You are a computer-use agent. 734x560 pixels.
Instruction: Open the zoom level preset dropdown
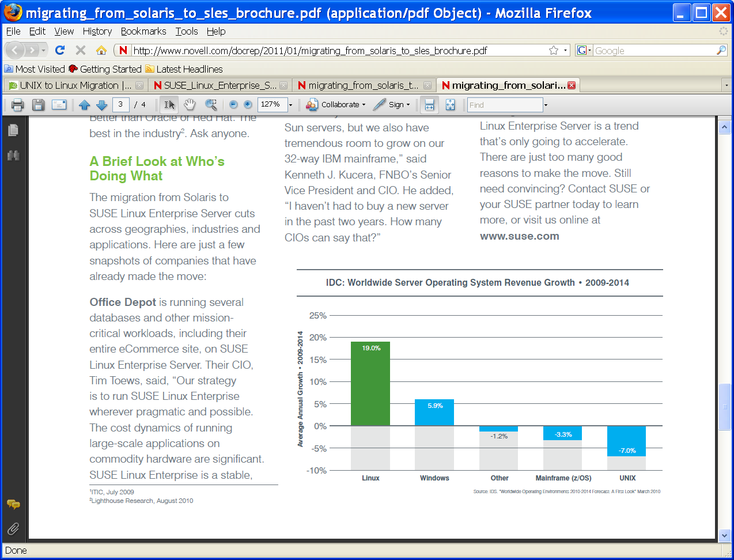[x=290, y=105]
